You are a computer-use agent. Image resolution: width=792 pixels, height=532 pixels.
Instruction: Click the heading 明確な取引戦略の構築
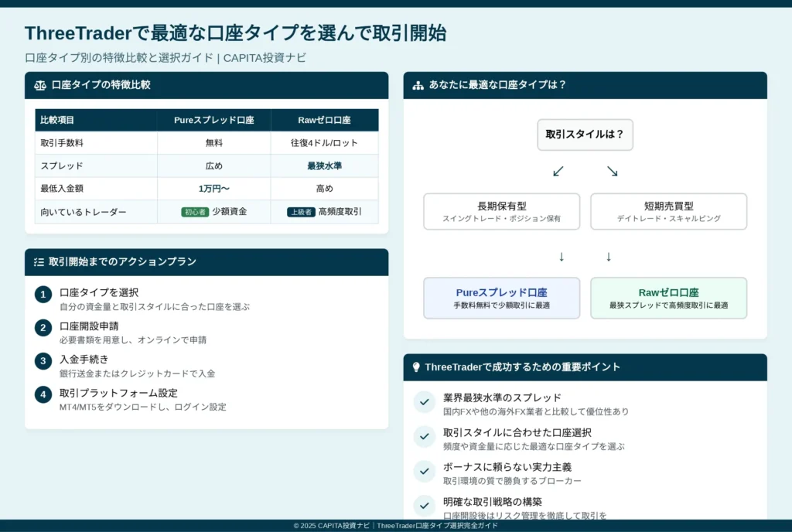[493, 502]
